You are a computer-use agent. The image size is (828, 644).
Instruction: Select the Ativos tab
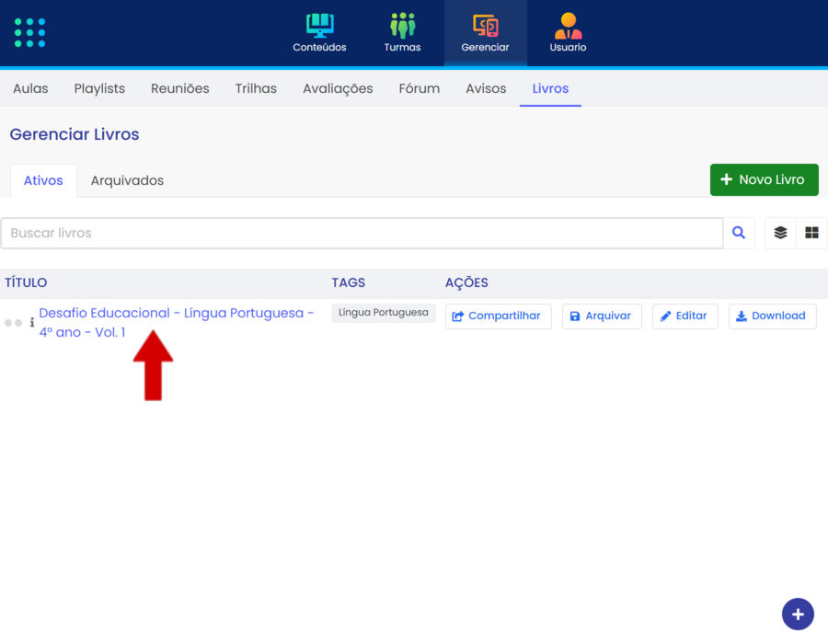[43, 180]
